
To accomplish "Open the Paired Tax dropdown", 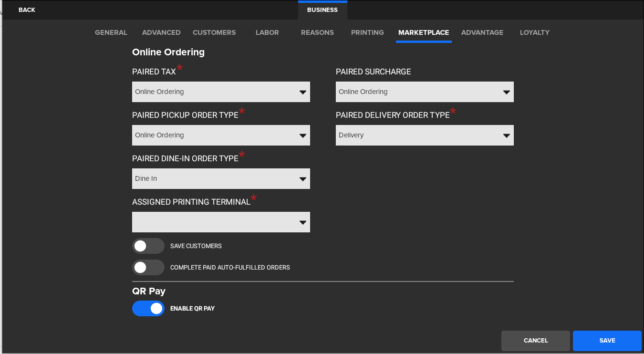I will point(221,92).
